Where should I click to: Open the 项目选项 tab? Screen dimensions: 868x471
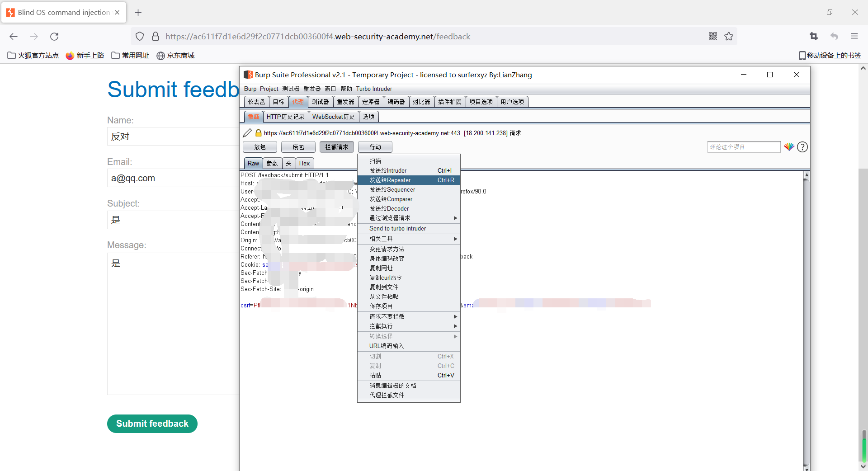point(481,102)
